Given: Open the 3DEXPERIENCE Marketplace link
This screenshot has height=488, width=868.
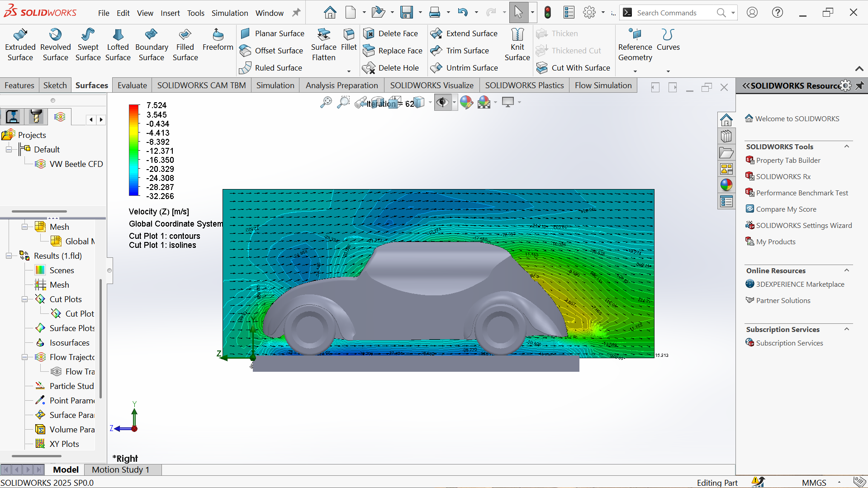Looking at the screenshot, I should coord(800,284).
